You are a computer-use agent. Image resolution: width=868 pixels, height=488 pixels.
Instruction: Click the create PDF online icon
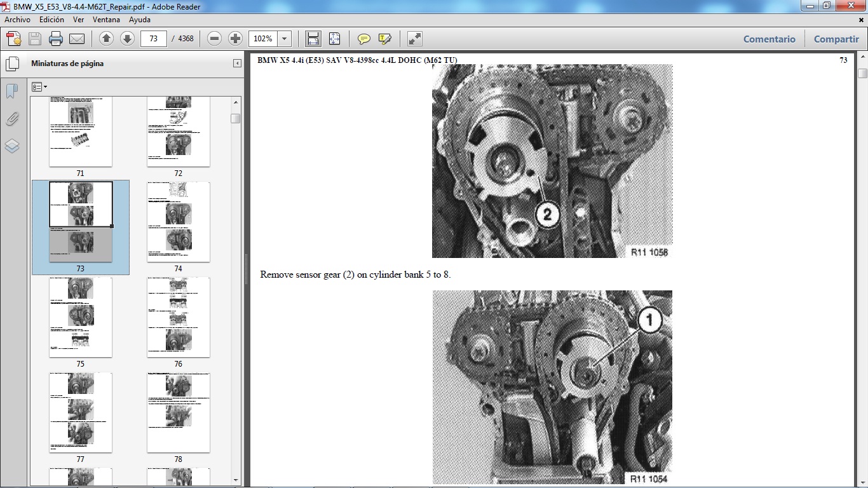click(13, 39)
